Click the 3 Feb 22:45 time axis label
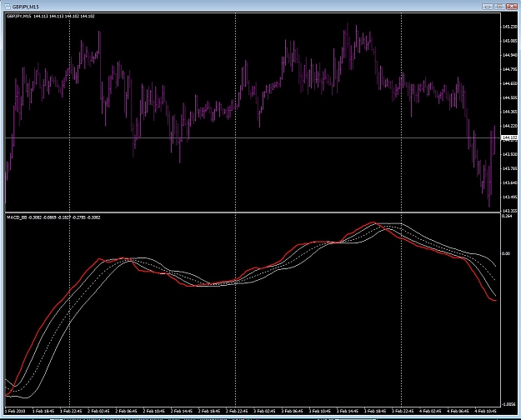 [x=403, y=412]
